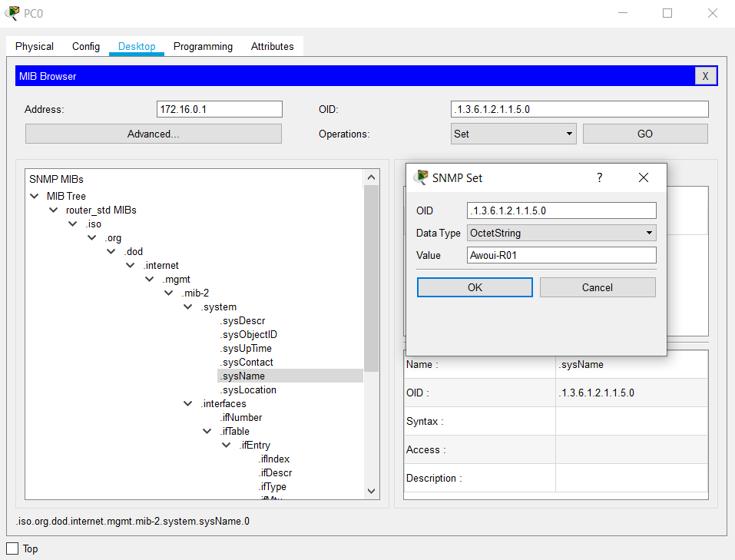Click the MIB tree scroll down arrow
Image resolution: width=735 pixels, height=560 pixels.
(x=371, y=491)
